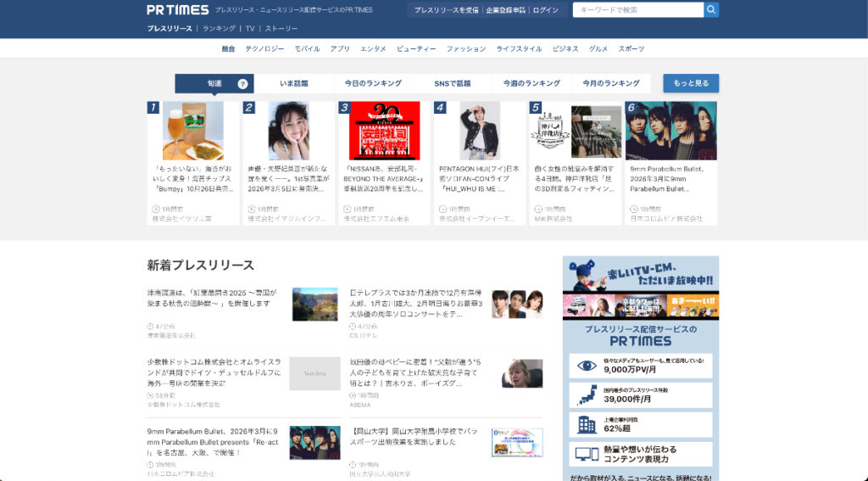Click the question mark help icon beside 旬速
Image resolution: width=868 pixels, height=481 pixels.
(x=242, y=84)
